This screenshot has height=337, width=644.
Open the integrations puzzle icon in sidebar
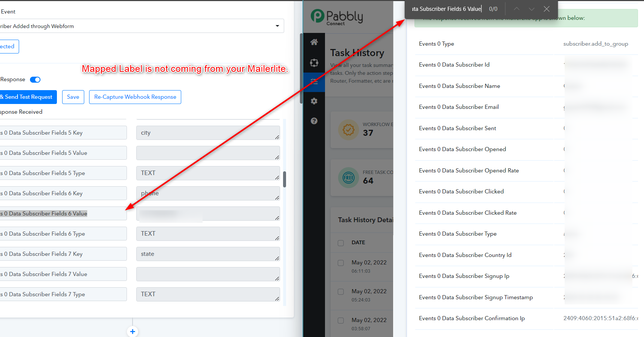click(314, 62)
